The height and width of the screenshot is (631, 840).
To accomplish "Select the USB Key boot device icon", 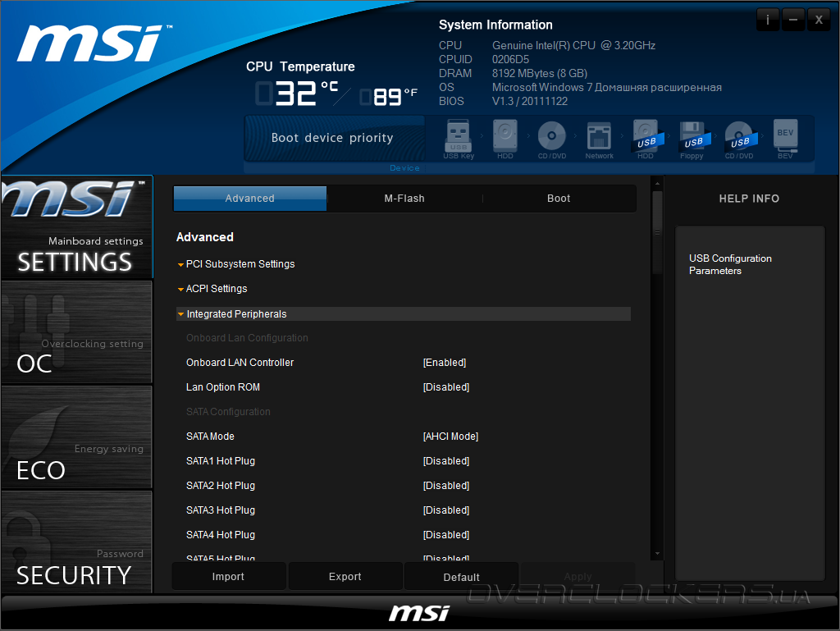I will 459,139.
